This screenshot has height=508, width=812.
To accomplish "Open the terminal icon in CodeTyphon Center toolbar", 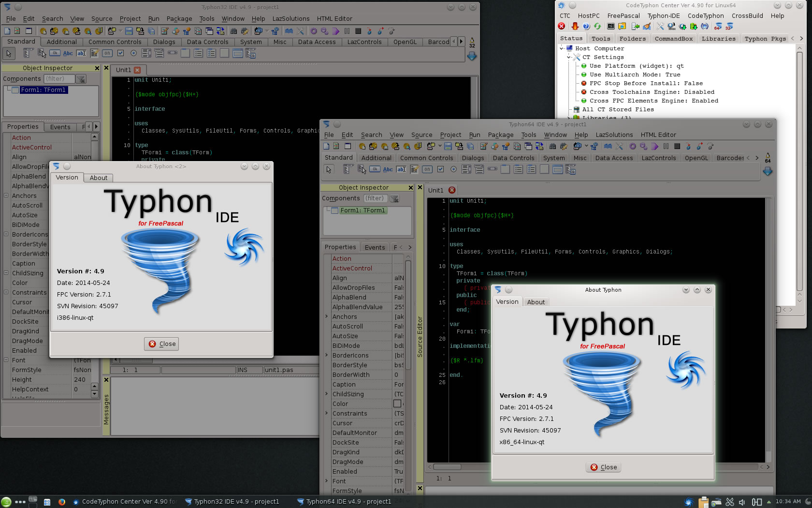I will (611, 26).
